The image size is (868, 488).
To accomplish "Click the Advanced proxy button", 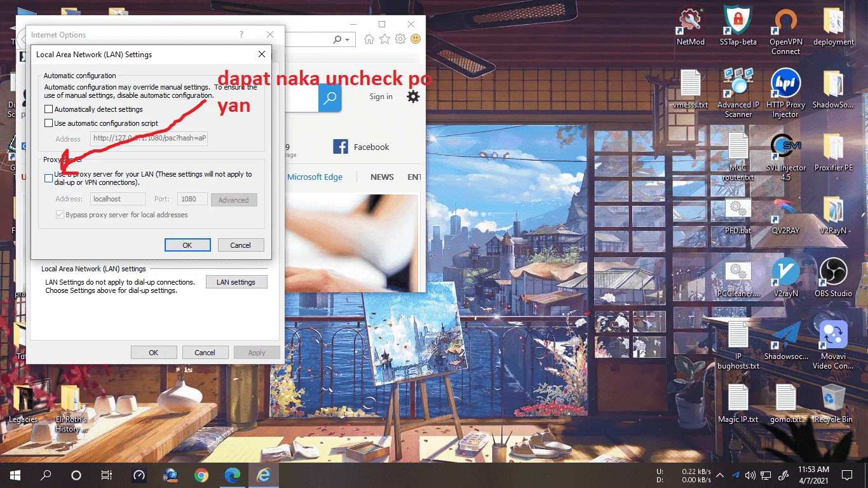I will pyautogui.click(x=234, y=200).
